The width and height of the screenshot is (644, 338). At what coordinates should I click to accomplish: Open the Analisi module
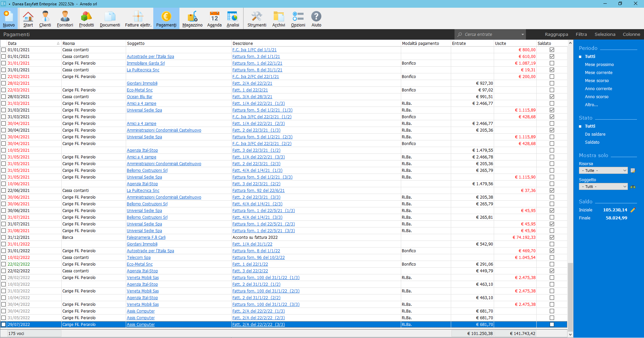pos(232,18)
